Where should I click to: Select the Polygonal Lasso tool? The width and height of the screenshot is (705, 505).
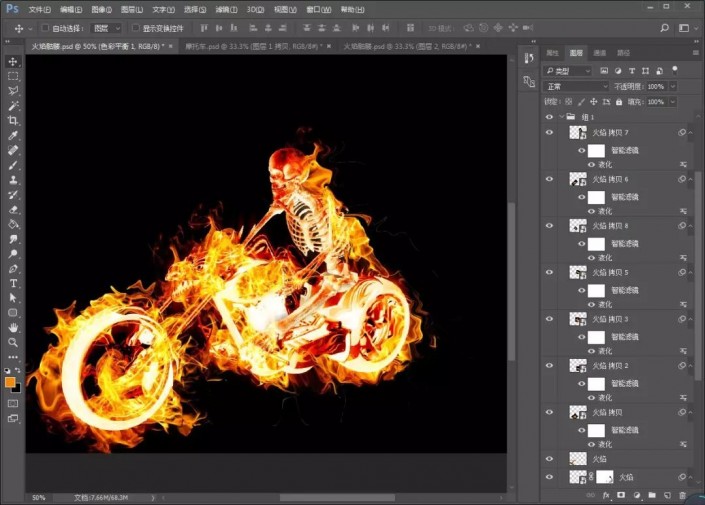click(13, 91)
